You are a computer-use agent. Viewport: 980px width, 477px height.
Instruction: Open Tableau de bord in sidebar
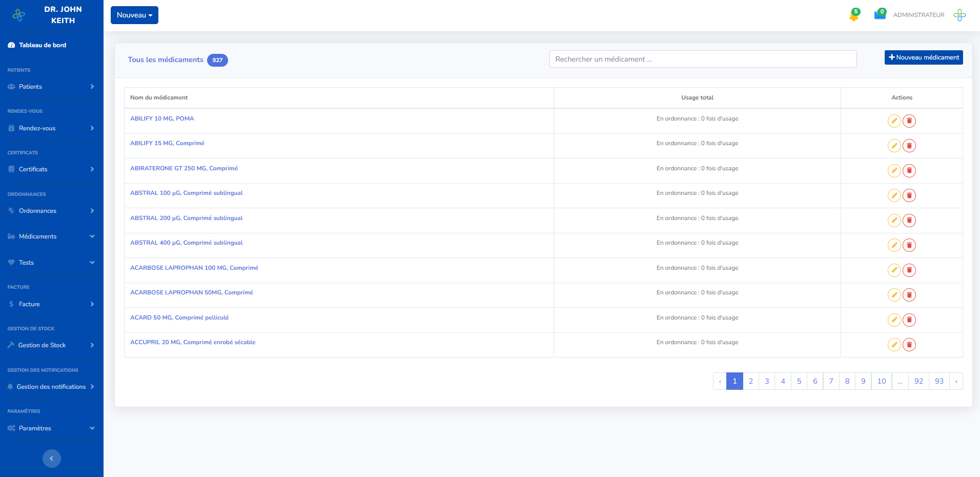click(43, 45)
